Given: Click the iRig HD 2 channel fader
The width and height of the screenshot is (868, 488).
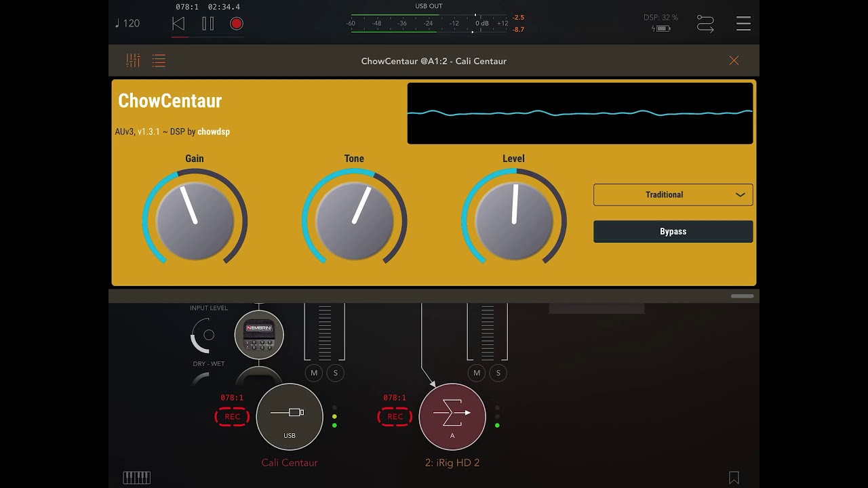Looking at the screenshot, I should pyautogui.click(x=488, y=332).
